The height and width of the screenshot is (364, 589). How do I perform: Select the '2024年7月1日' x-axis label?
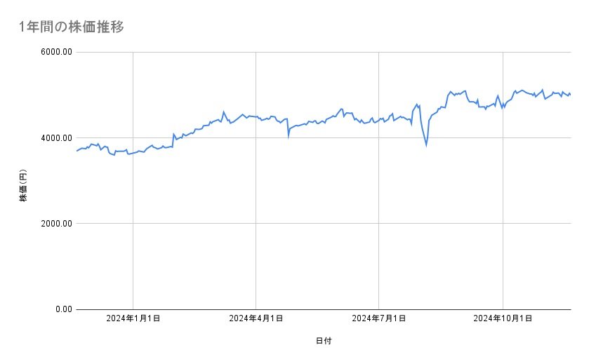pyautogui.click(x=379, y=319)
